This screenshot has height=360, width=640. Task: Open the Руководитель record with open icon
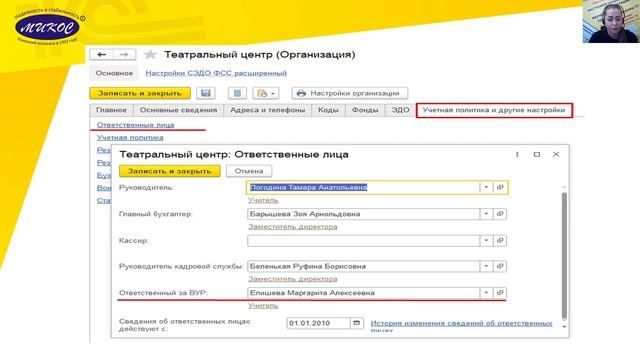click(500, 187)
